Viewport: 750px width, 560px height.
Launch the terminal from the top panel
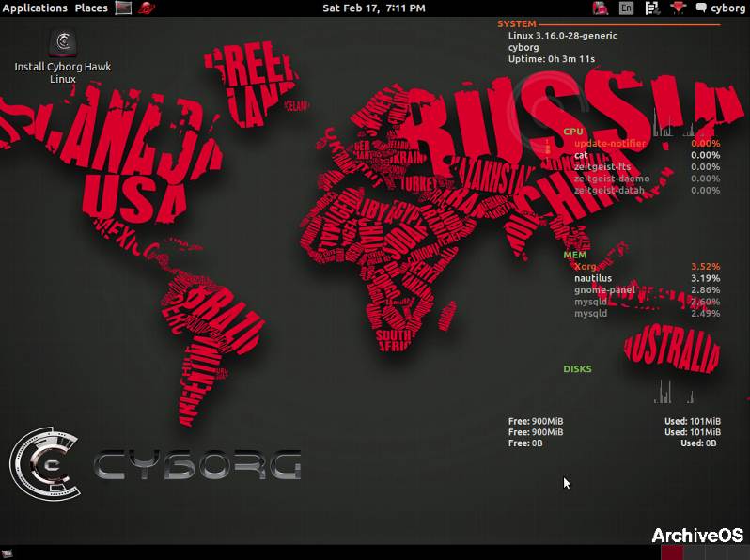pos(123,8)
